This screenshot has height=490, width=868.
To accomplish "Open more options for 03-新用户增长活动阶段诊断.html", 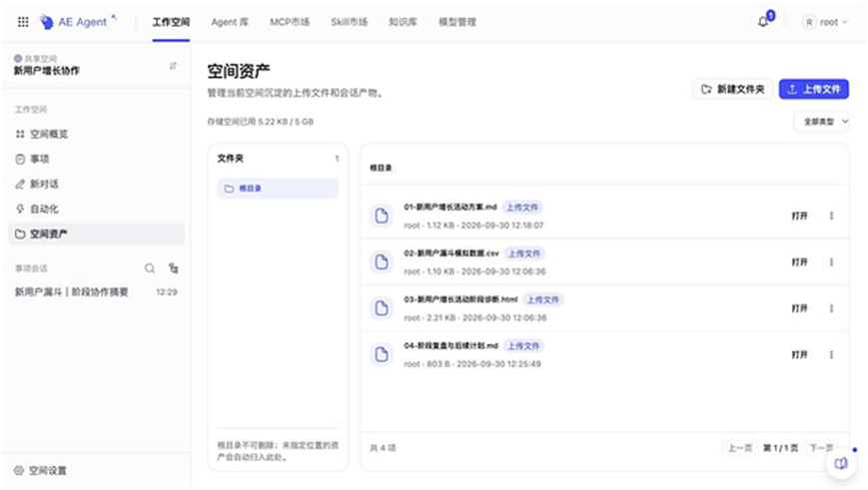I will (831, 308).
